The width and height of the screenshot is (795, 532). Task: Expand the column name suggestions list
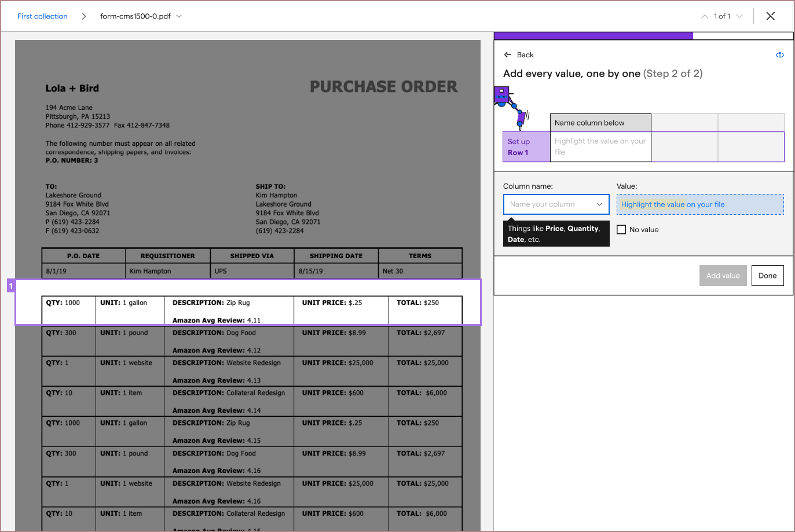click(x=599, y=204)
